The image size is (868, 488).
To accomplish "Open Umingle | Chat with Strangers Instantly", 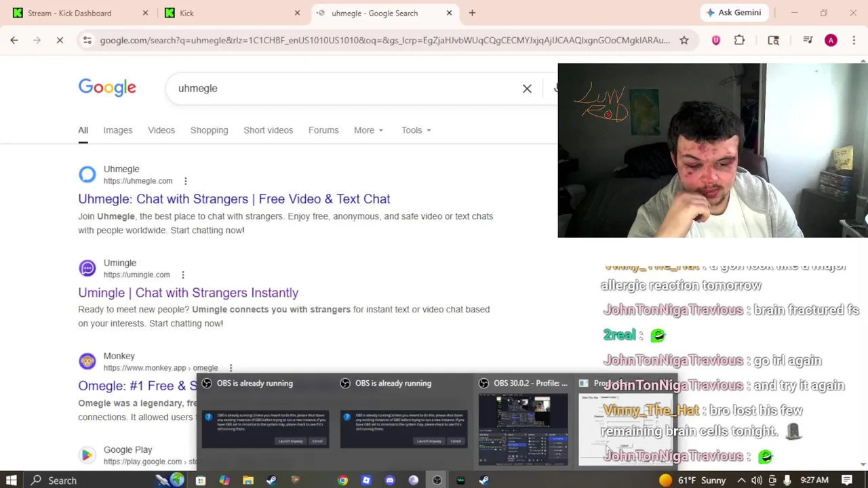I will pos(188,292).
